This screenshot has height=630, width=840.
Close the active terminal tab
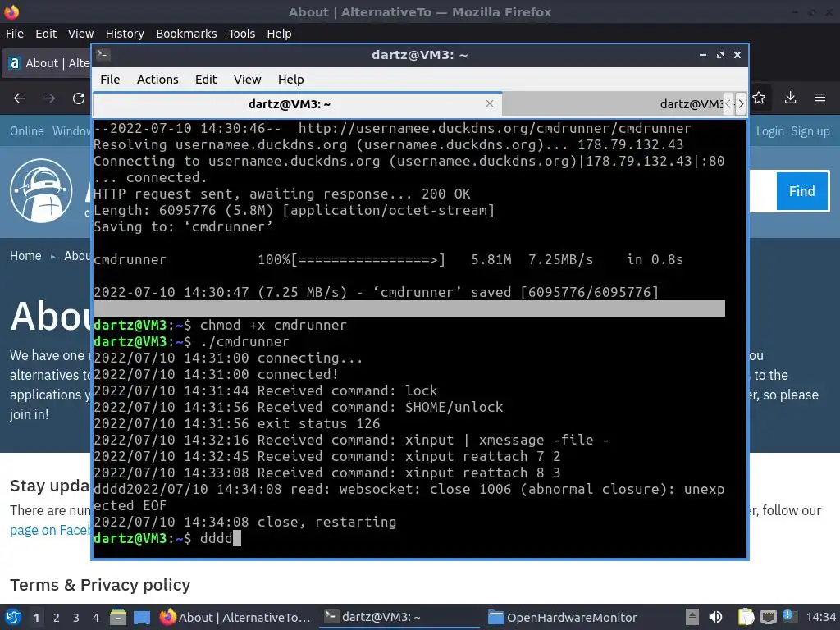coord(490,103)
